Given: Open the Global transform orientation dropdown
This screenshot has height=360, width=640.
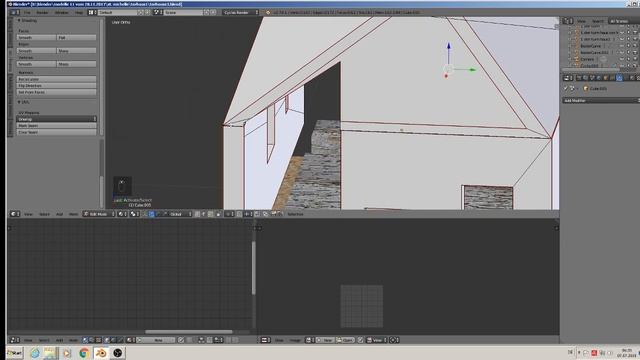Looking at the screenshot, I should (x=180, y=214).
